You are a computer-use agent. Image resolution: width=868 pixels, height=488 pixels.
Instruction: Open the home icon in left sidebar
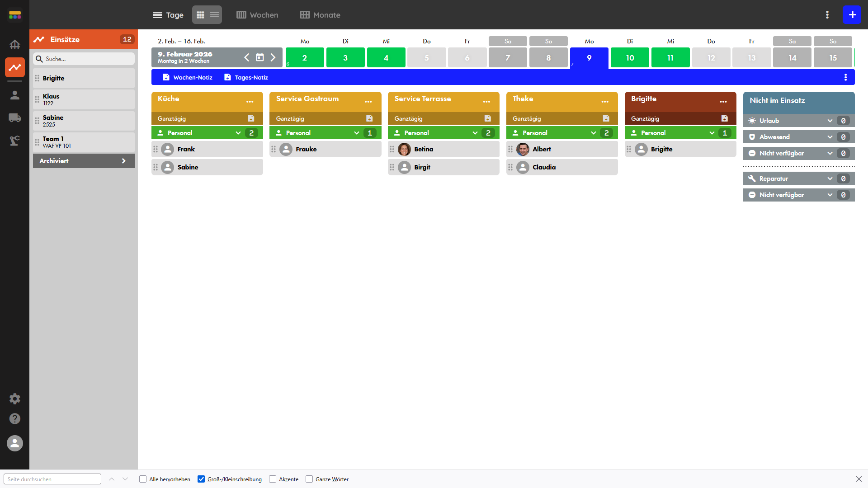(x=14, y=44)
